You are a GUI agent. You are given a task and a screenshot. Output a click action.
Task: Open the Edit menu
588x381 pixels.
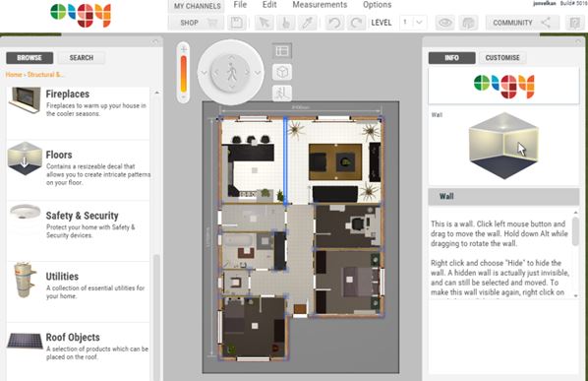pos(269,5)
